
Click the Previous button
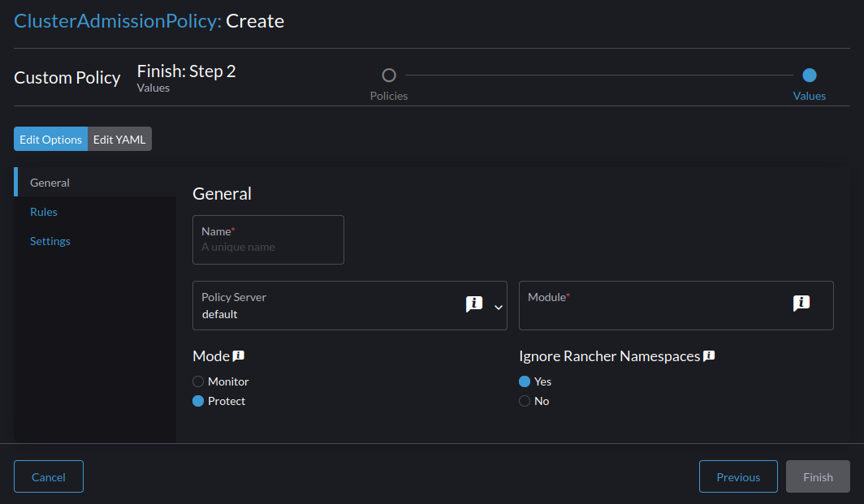click(737, 476)
